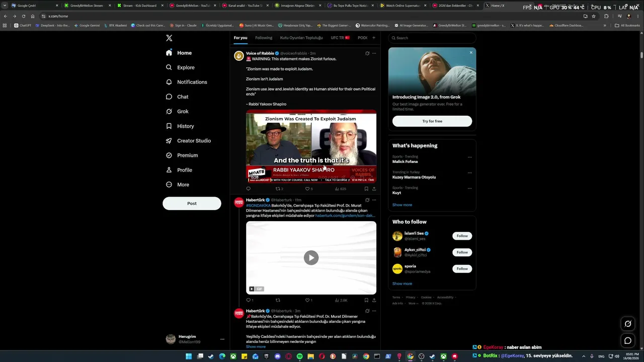Open Explore in the left sidebar
The width and height of the screenshot is (644, 362).
pos(180,67)
